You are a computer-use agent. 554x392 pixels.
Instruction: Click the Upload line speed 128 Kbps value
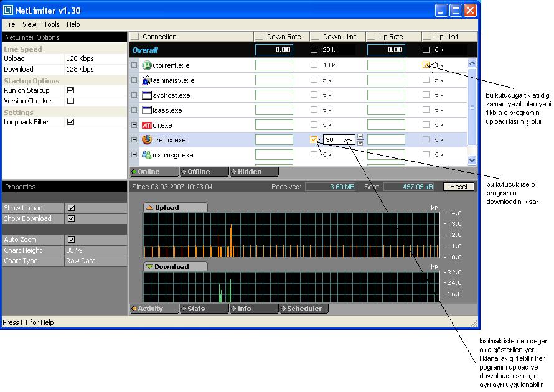[x=80, y=58]
